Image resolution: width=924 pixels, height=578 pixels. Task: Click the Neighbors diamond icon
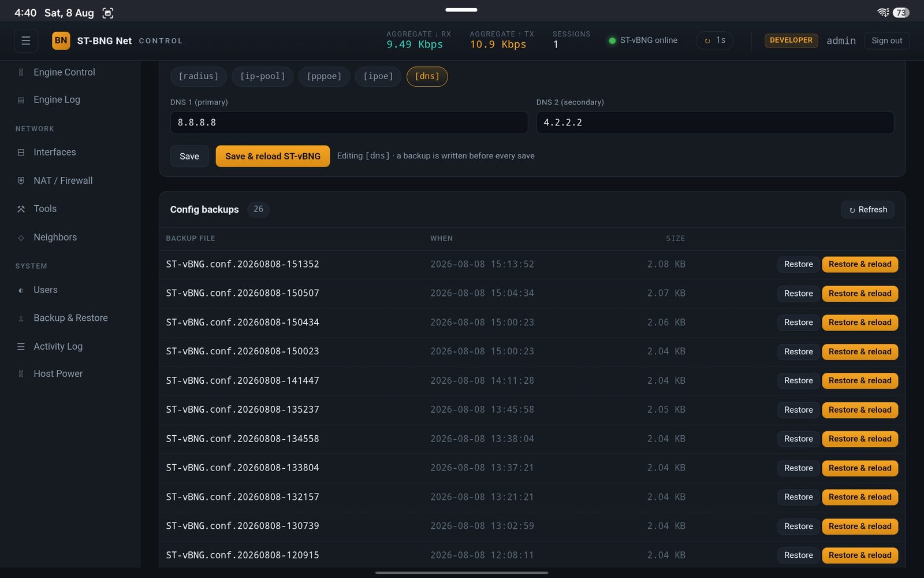pyautogui.click(x=21, y=238)
